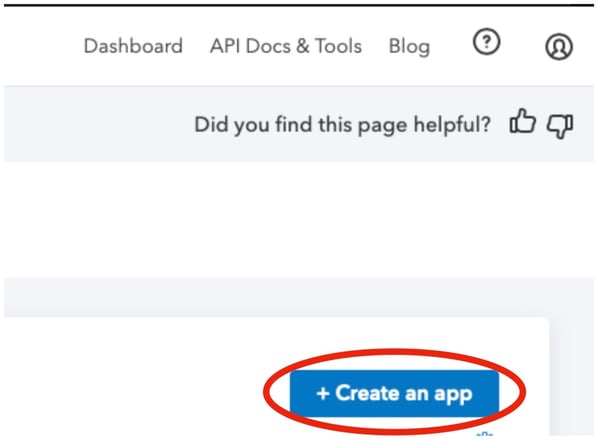The width and height of the screenshot is (600, 441).
Task: Select the 'Did you find this page helpful?' text
Action: click(x=342, y=125)
